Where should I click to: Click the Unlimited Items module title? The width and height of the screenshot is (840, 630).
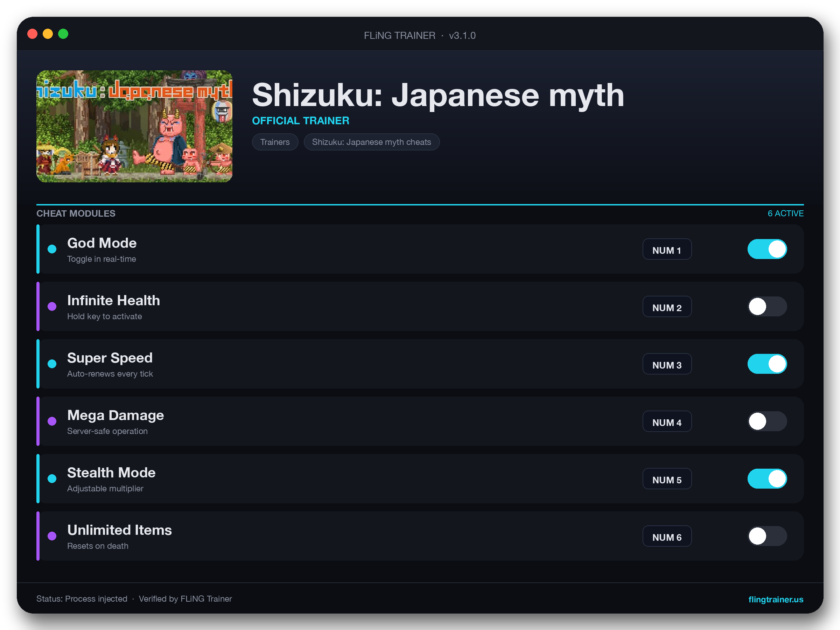point(119,530)
